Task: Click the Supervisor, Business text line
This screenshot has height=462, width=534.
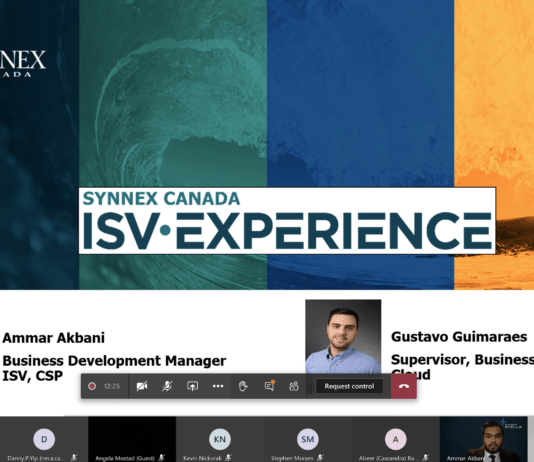Action: coord(462,360)
